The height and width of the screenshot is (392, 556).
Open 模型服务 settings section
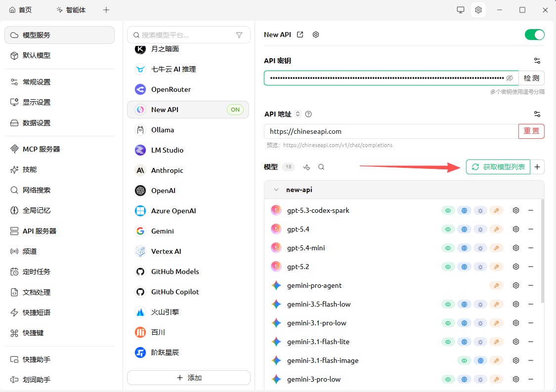pos(60,35)
